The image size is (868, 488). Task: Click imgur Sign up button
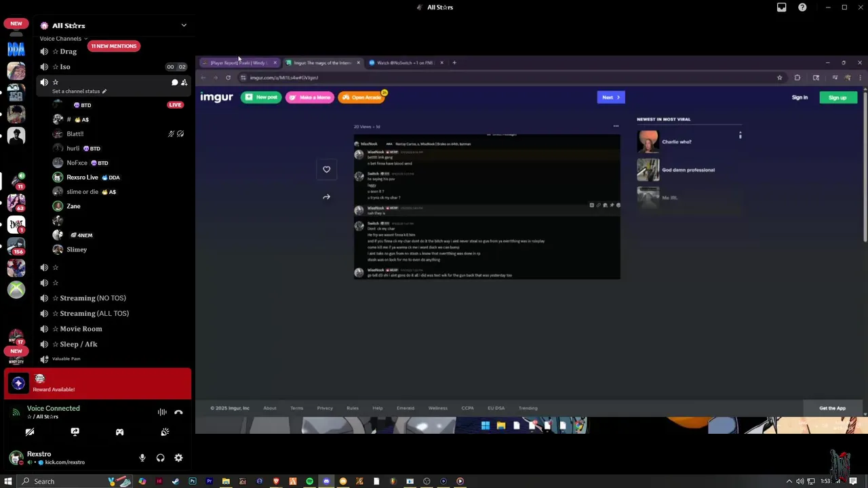point(837,98)
